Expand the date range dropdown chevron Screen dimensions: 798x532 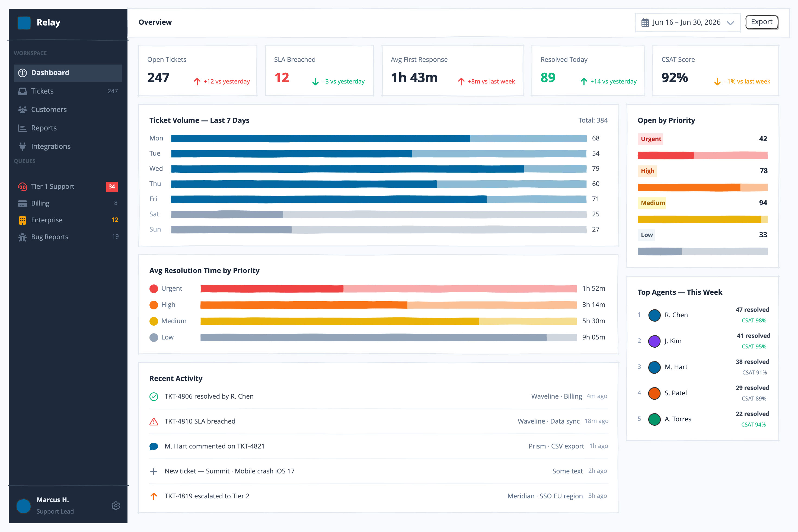click(x=730, y=23)
